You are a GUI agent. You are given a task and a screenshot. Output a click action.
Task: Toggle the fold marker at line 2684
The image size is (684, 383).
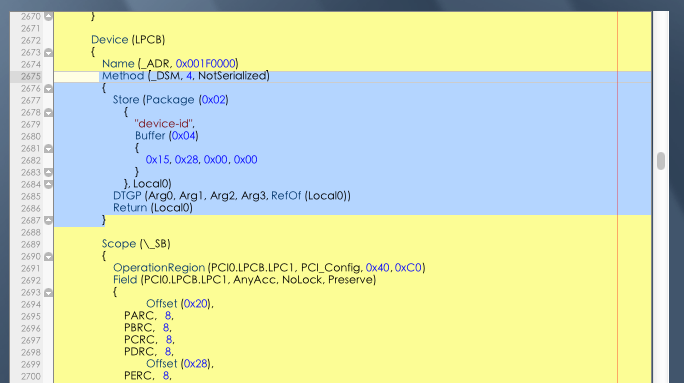(x=48, y=185)
